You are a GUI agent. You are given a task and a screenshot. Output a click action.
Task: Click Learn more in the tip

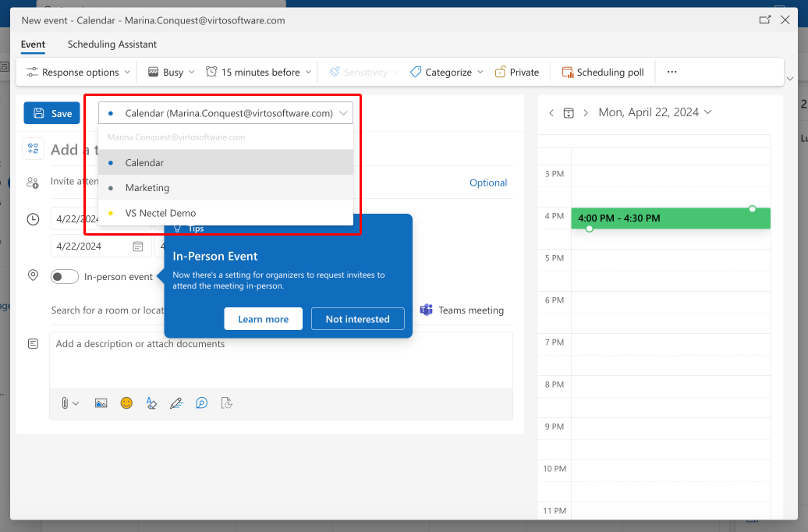[264, 319]
